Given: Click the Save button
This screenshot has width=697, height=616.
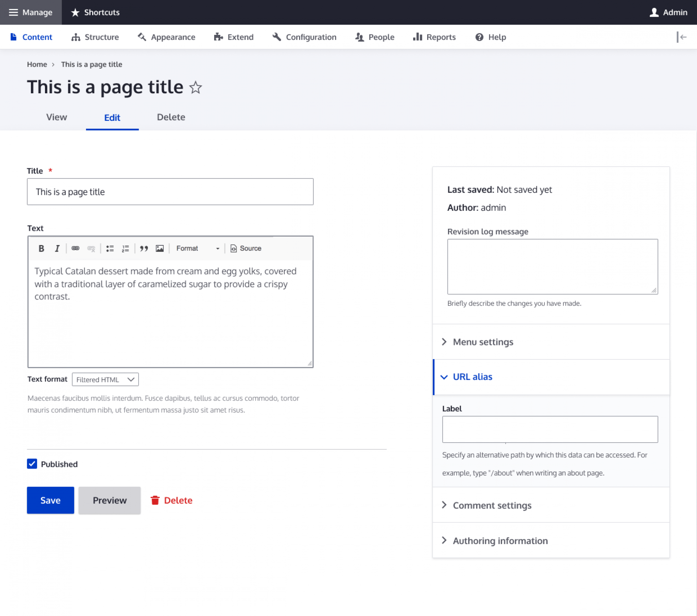Looking at the screenshot, I should pos(50,500).
